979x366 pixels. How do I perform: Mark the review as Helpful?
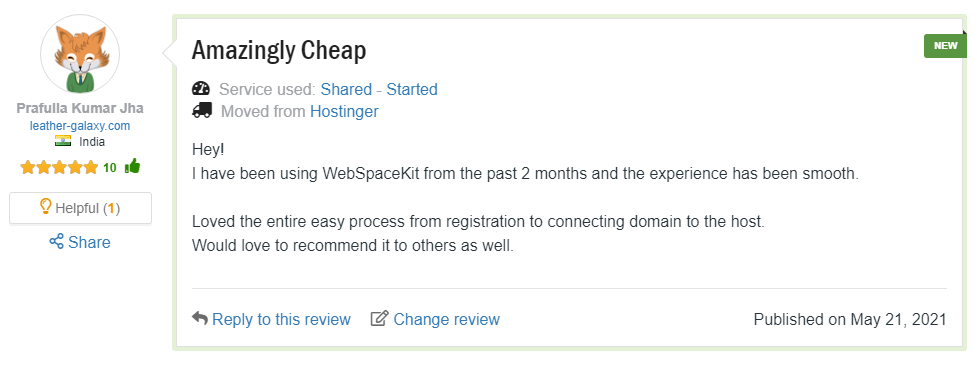[80, 208]
